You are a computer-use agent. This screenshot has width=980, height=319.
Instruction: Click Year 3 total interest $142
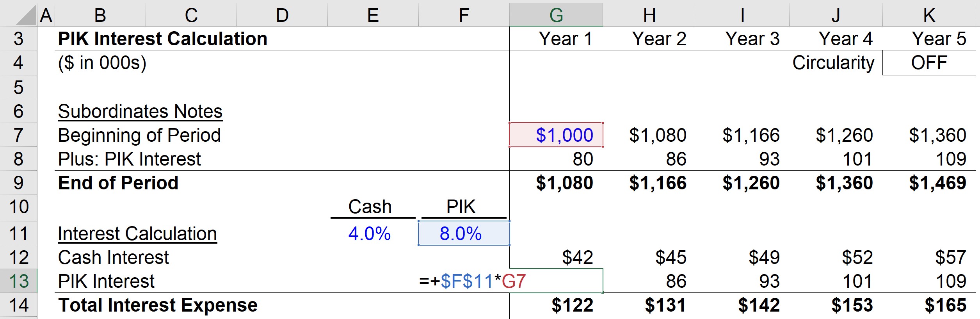click(743, 305)
